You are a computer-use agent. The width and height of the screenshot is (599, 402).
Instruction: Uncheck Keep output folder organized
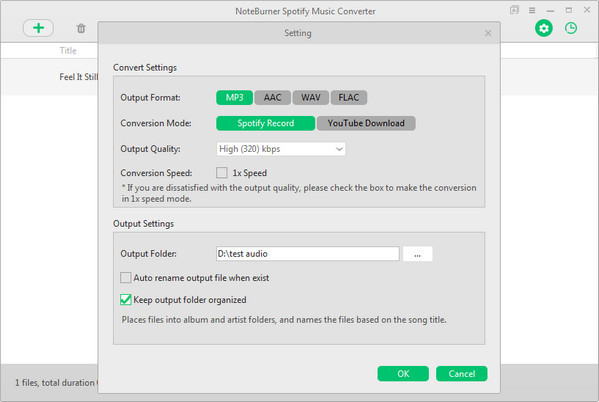click(x=125, y=300)
